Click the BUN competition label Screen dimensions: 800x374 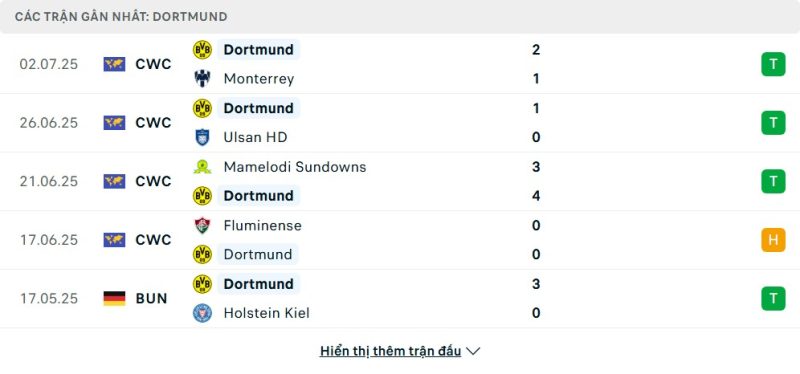coord(152,298)
